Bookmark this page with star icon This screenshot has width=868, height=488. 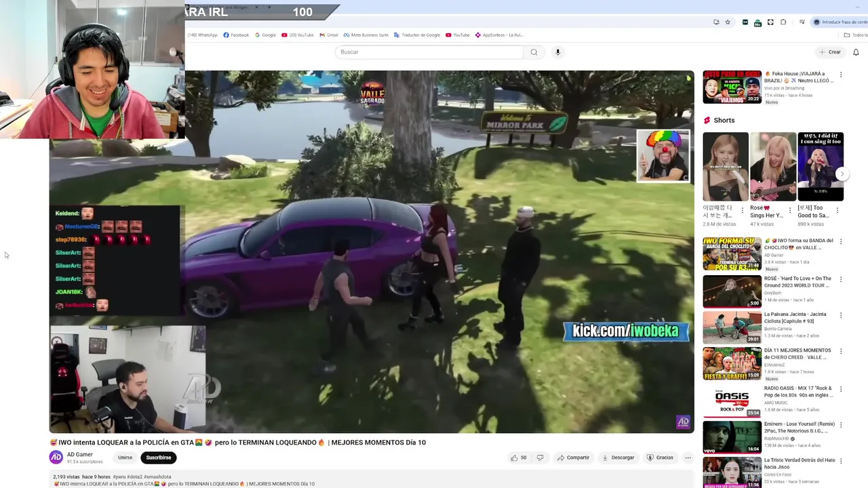pos(728,22)
